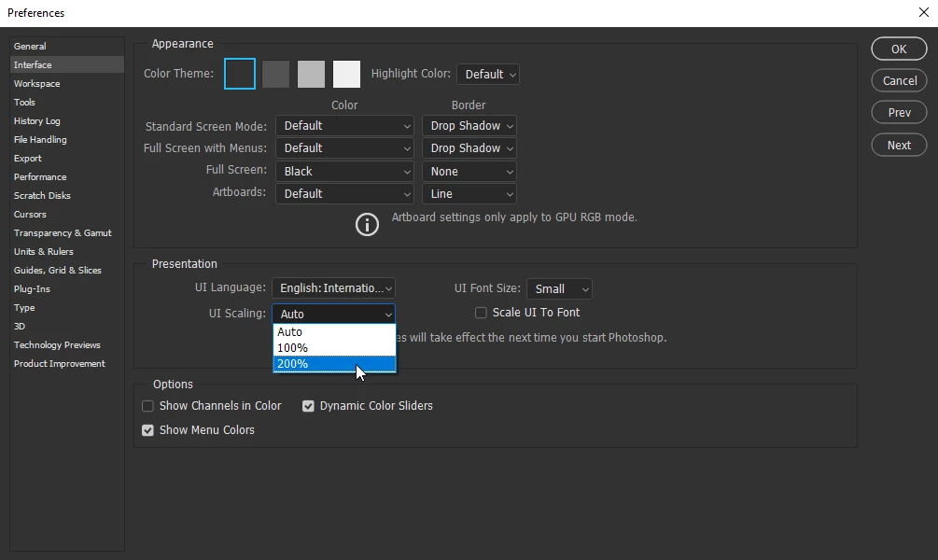The height and width of the screenshot is (560, 938).
Task: Open Standard Screen Mode color dropdown
Action: click(x=344, y=126)
